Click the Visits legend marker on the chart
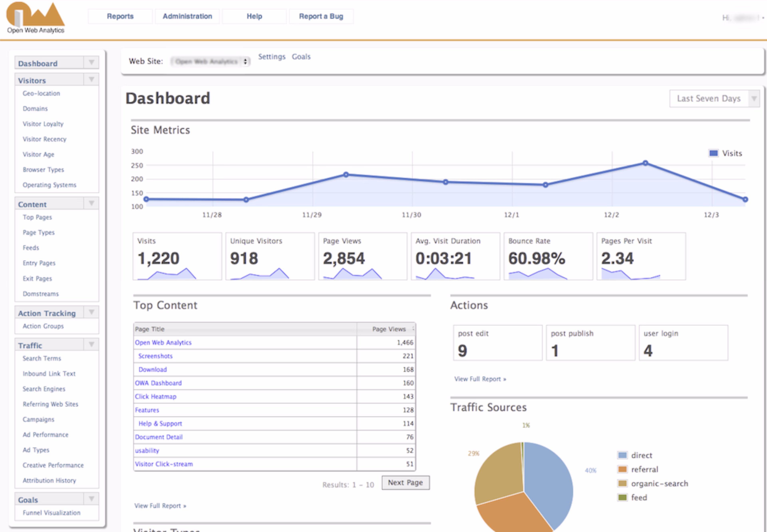The image size is (767, 532). (713, 153)
